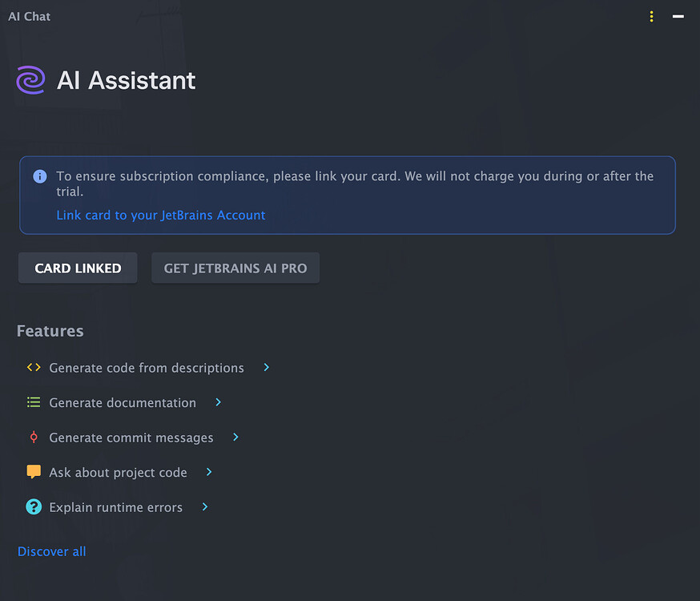
Task: Click the Ask about project code label
Action: (x=118, y=473)
